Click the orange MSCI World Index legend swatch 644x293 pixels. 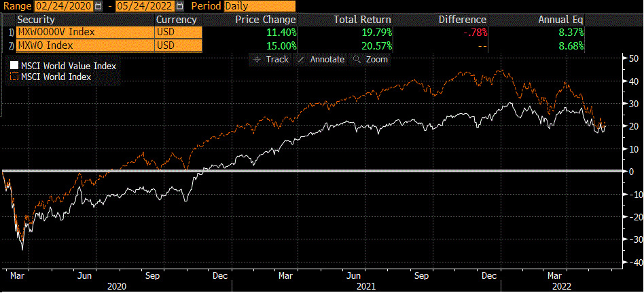[x=14, y=76]
